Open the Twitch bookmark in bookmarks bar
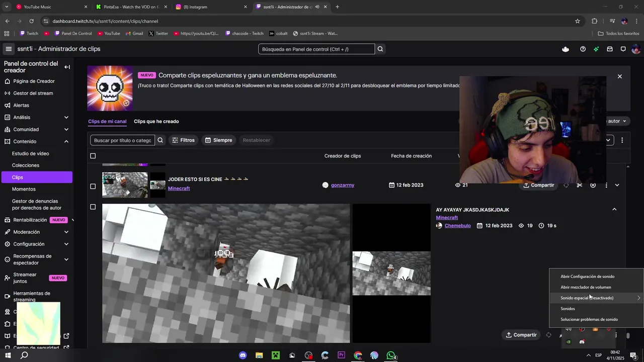Screen dimensions: 644x362 [x=29, y=33]
